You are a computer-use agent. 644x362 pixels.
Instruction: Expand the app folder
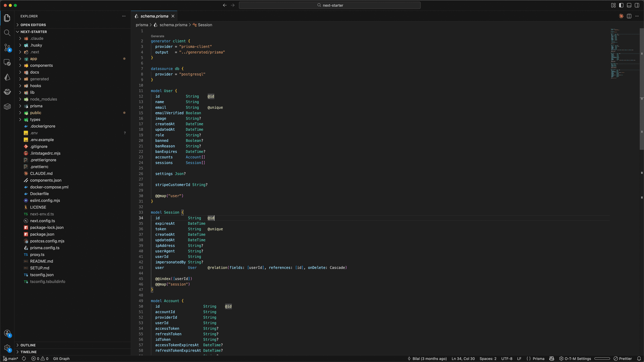pyautogui.click(x=34, y=59)
